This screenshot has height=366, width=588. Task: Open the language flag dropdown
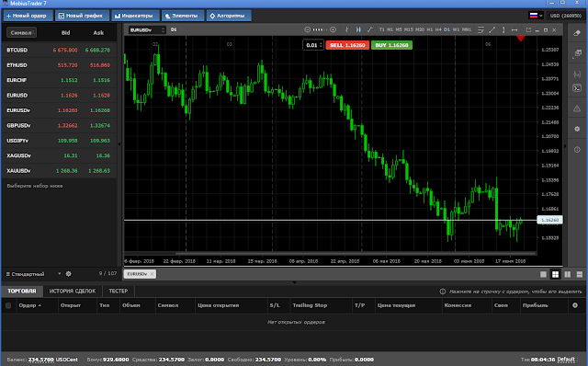pos(536,16)
